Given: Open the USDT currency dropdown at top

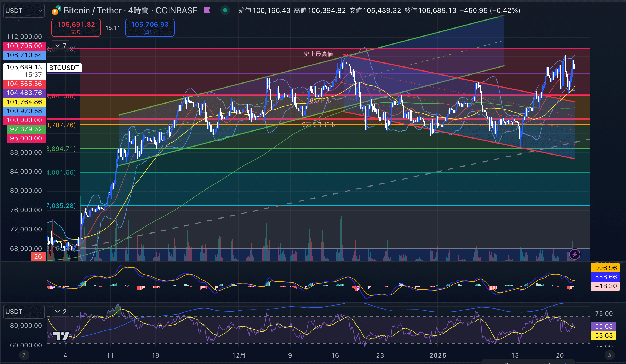Looking at the screenshot, I should [x=24, y=11].
